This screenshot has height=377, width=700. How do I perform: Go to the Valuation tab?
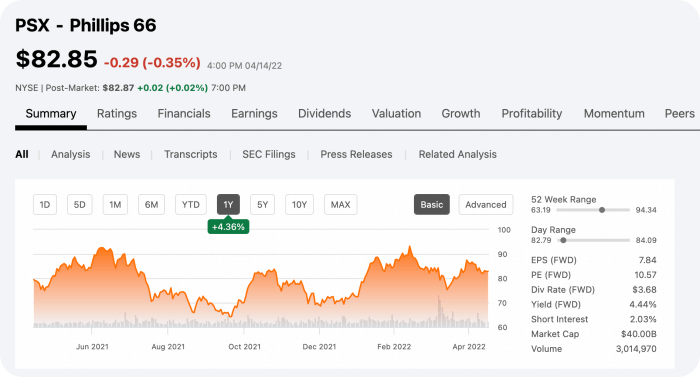point(396,113)
